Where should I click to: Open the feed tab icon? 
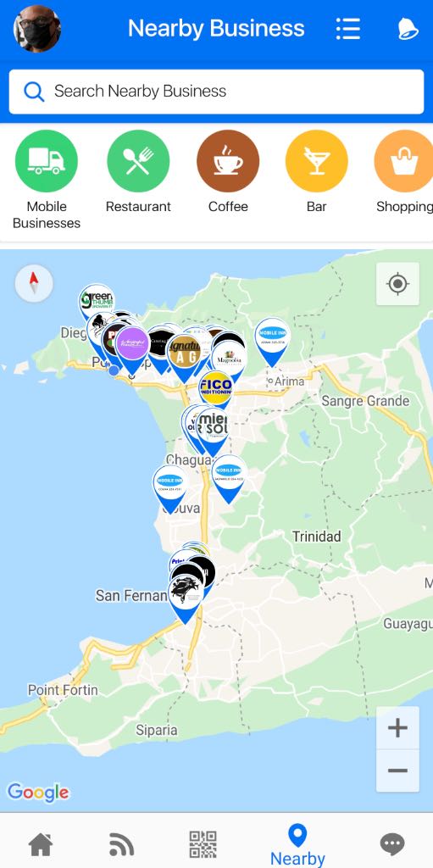(121, 845)
